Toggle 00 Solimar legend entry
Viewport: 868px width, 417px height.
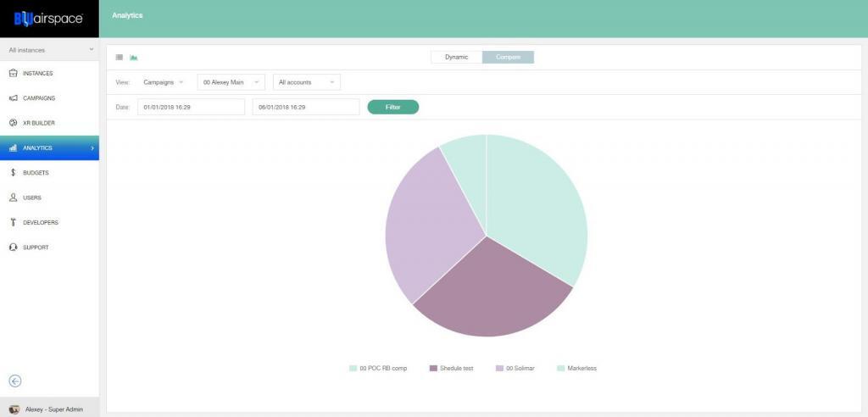pyautogui.click(x=516, y=368)
